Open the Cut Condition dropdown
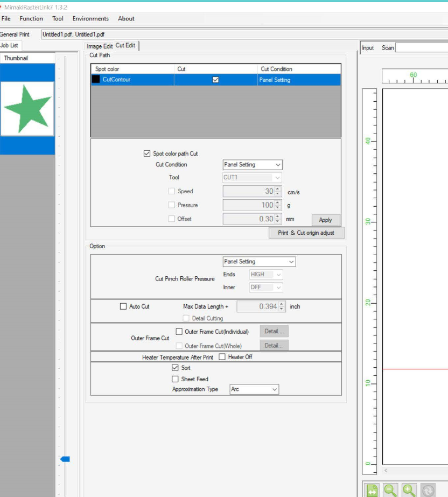 click(x=253, y=165)
